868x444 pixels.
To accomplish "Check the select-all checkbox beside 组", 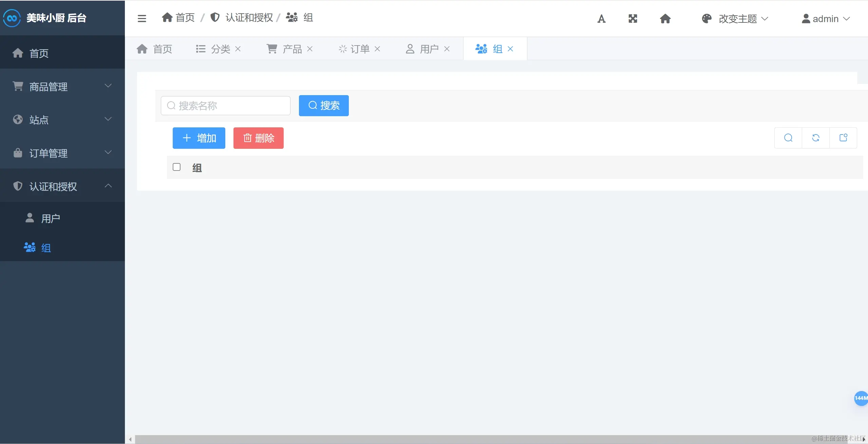I will (x=176, y=167).
